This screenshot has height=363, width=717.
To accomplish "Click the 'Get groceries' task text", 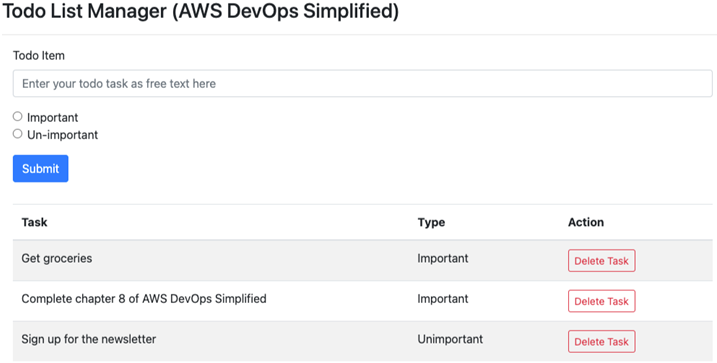I will pyautogui.click(x=57, y=258).
